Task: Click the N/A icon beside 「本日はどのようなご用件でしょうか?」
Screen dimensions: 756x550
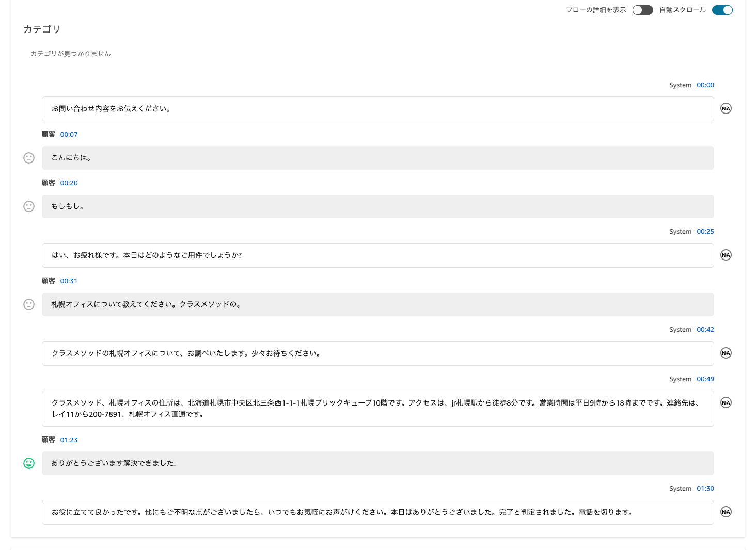Action: click(726, 254)
